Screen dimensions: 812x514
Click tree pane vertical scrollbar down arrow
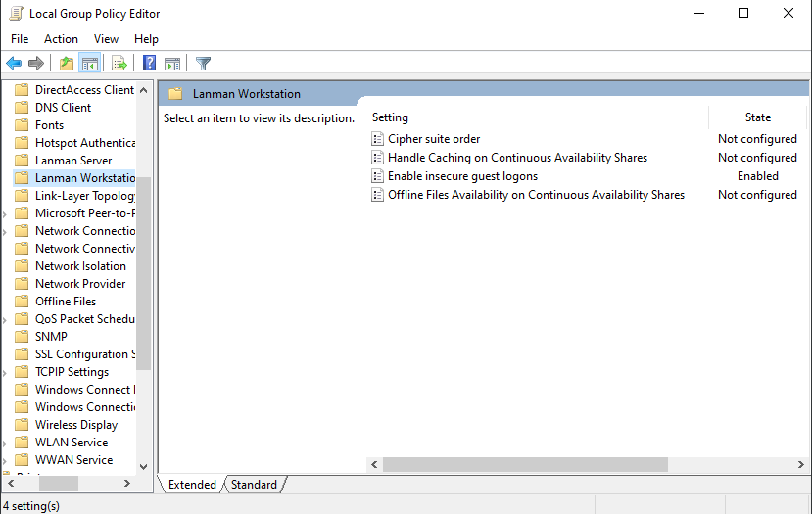click(143, 466)
